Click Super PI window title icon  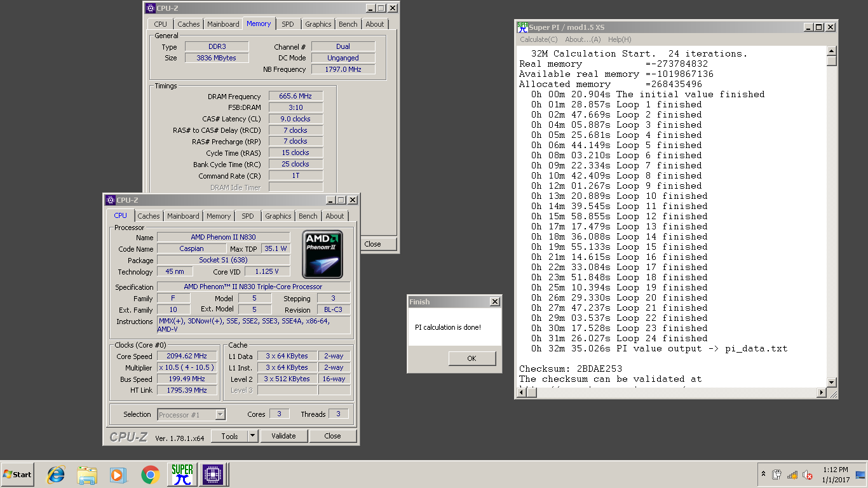coord(522,27)
